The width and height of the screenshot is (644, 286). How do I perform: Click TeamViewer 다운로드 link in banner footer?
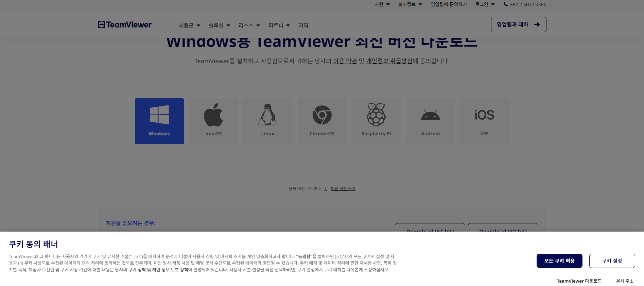tap(579, 281)
